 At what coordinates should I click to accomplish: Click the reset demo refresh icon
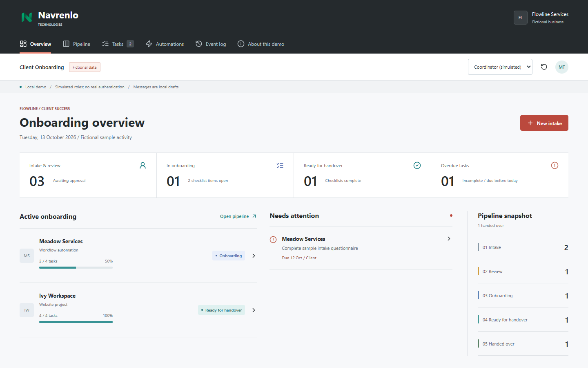[x=544, y=67]
